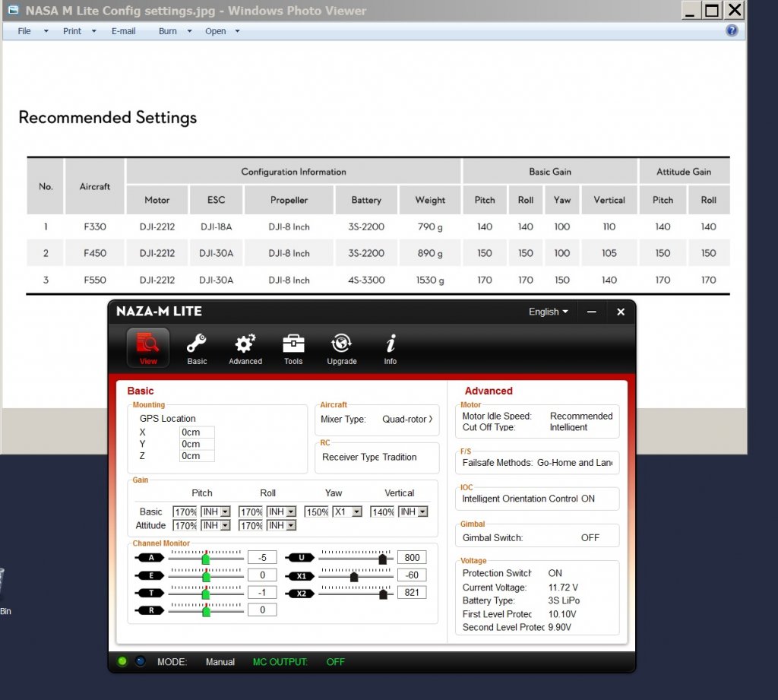Viewport: 778px width, 700px height.
Task: Click the Basic Vertical 140% gain field
Action: point(383,512)
